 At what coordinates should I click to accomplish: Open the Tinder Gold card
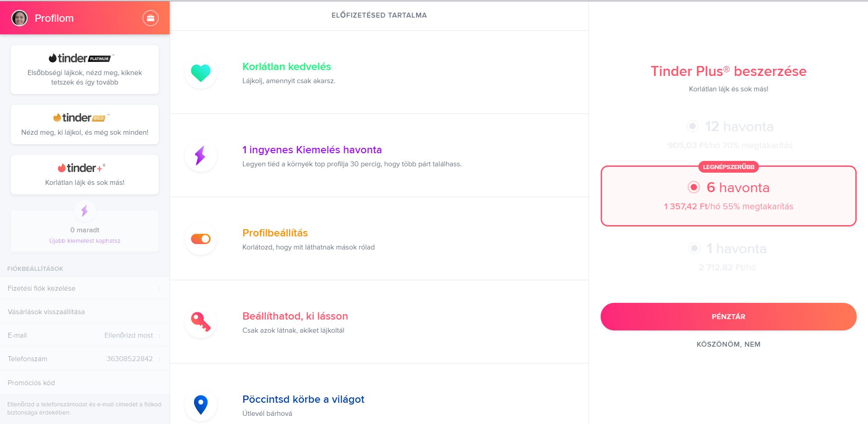[x=85, y=124]
